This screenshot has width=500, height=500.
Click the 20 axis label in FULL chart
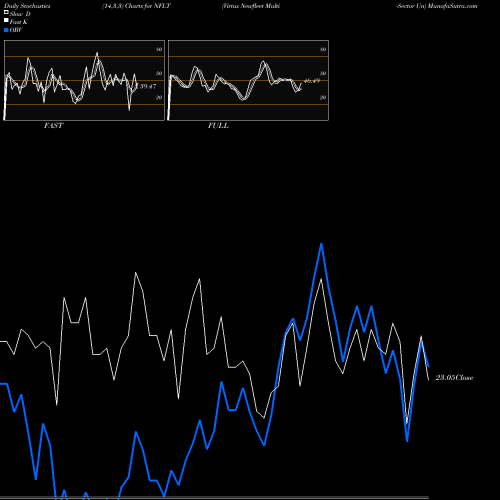coord(323,97)
